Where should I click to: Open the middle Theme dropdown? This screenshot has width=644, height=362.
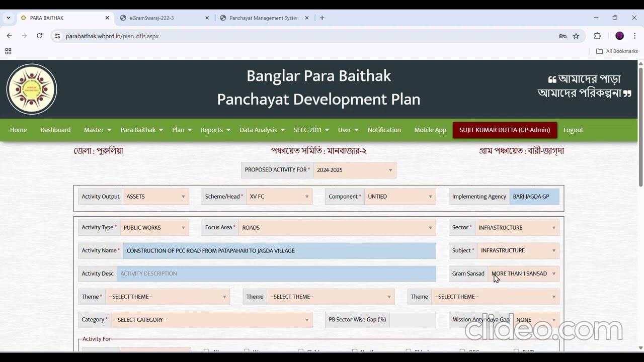(331, 297)
